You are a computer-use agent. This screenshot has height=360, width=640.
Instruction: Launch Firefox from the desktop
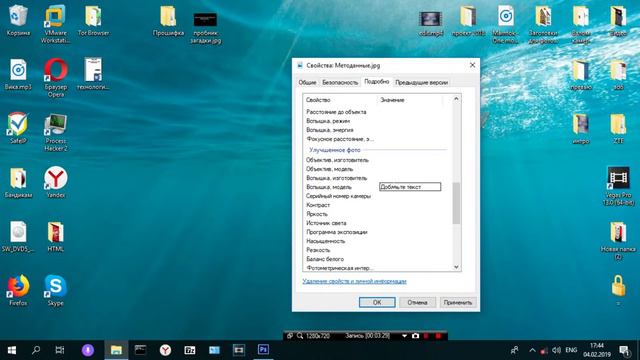coord(18,290)
